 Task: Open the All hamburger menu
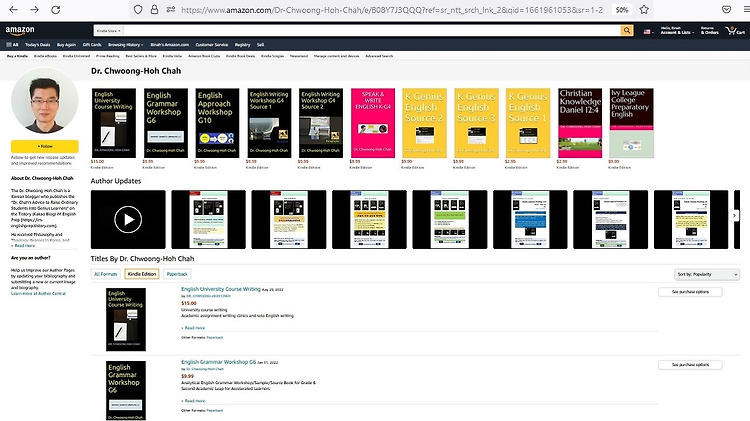click(12, 44)
